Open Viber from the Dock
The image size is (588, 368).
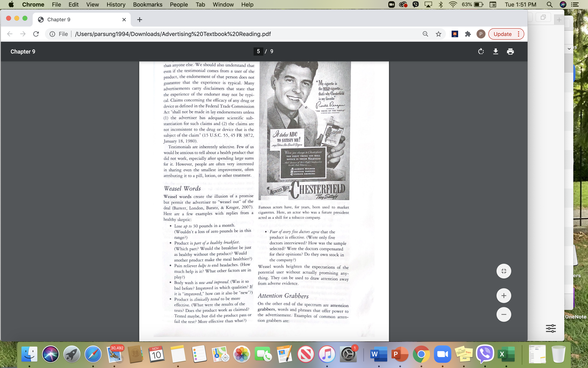coord(485,354)
